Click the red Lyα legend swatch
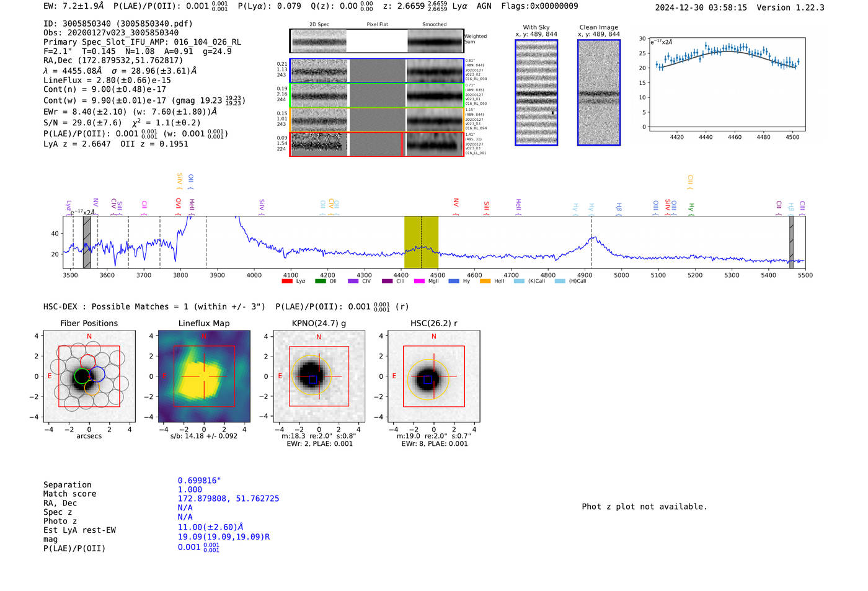This screenshot has width=868, height=591. coord(286,281)
